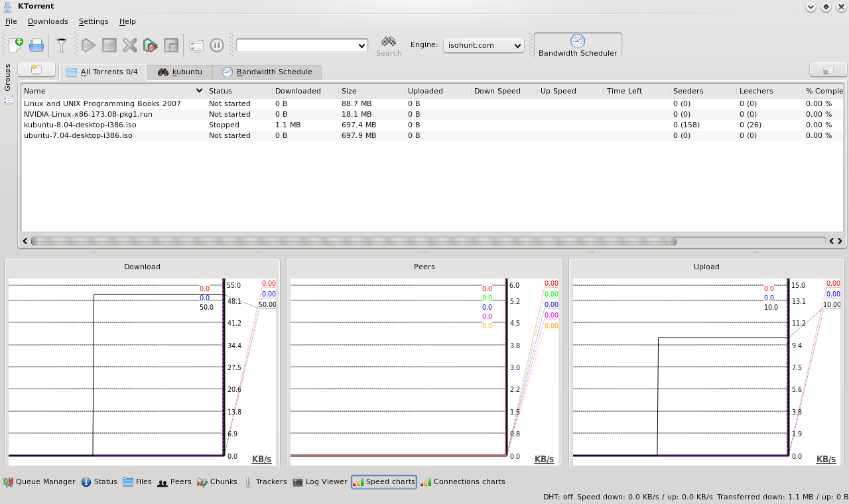The image size is (849, 504).
Task: Click the start all torrents icon
Action: [x=151, y=45]
